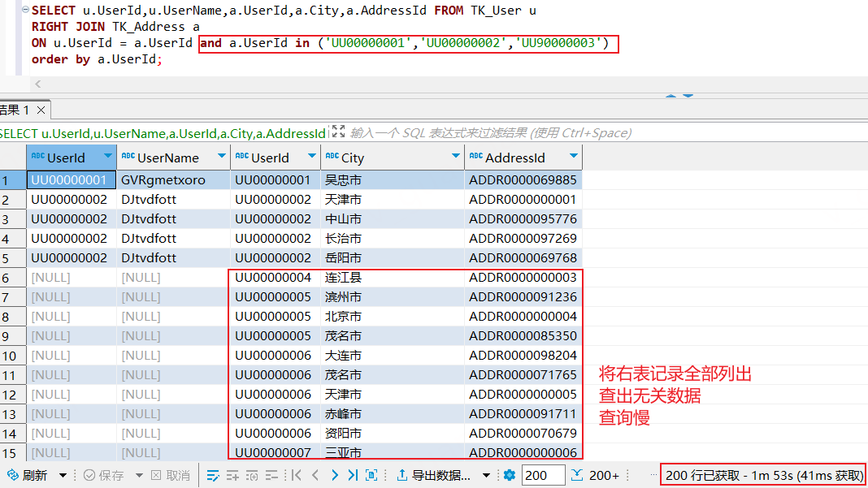This screenshot has height=488, width=868.
Task: Open the refresh options dropdown arrow
Action: [62, 475]
